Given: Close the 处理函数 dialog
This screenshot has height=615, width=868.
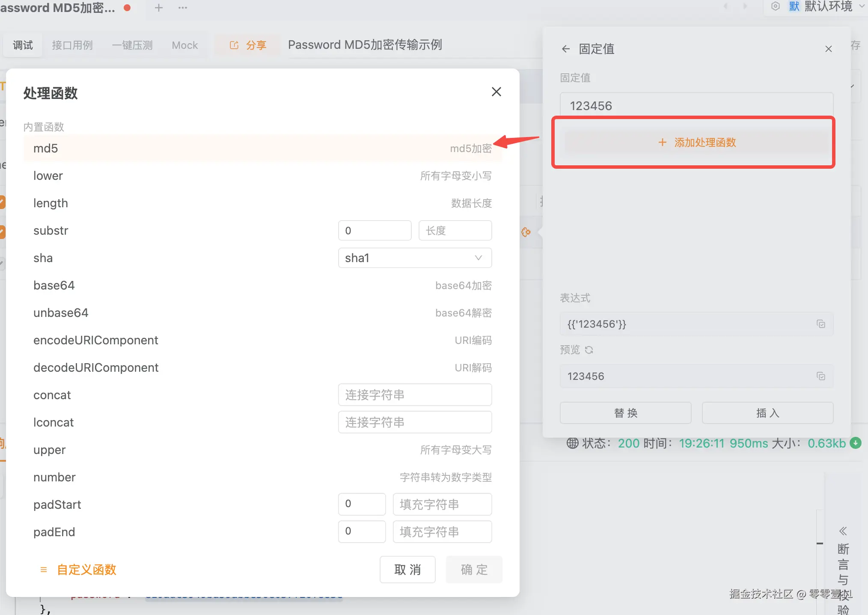Looking at the screenshot, I should 496,92.
